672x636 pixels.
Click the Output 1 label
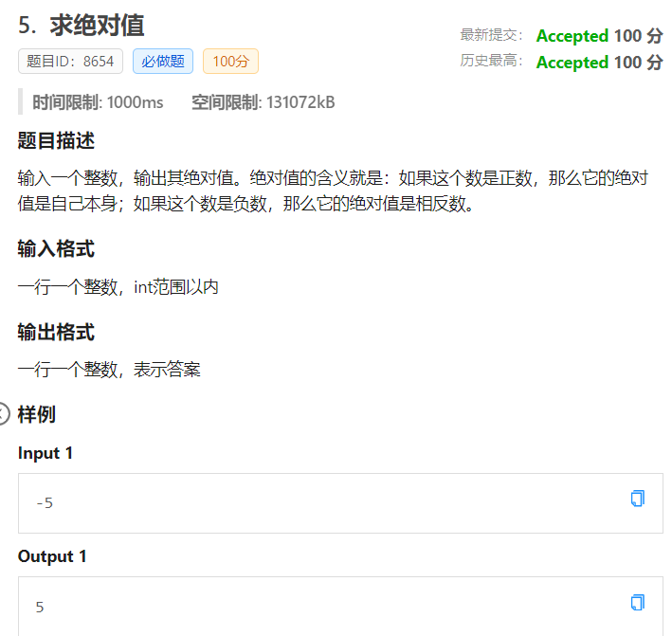point(52,556)
